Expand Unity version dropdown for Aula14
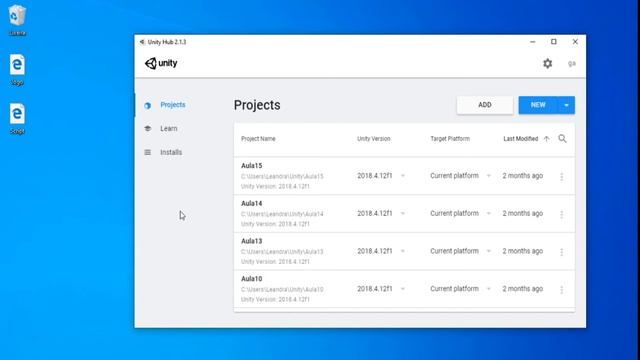Viewport: 640px width, 360px height. 402,213
